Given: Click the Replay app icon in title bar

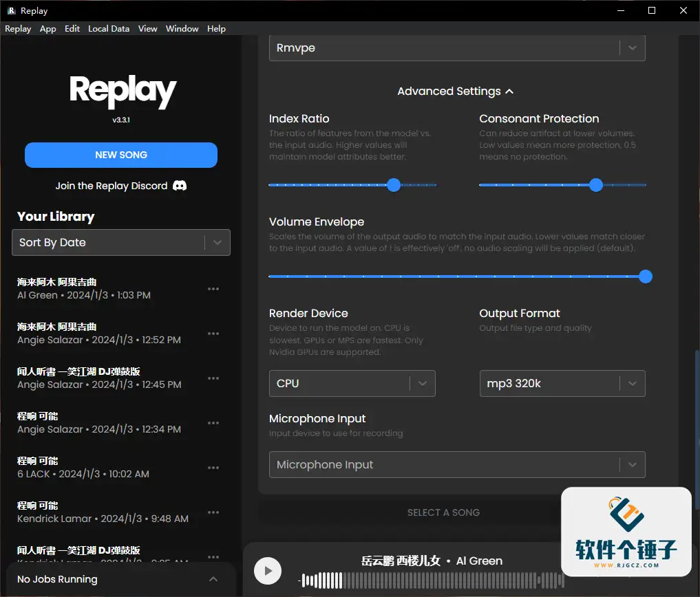Looking at the screenshot, I should coord(11,11).
